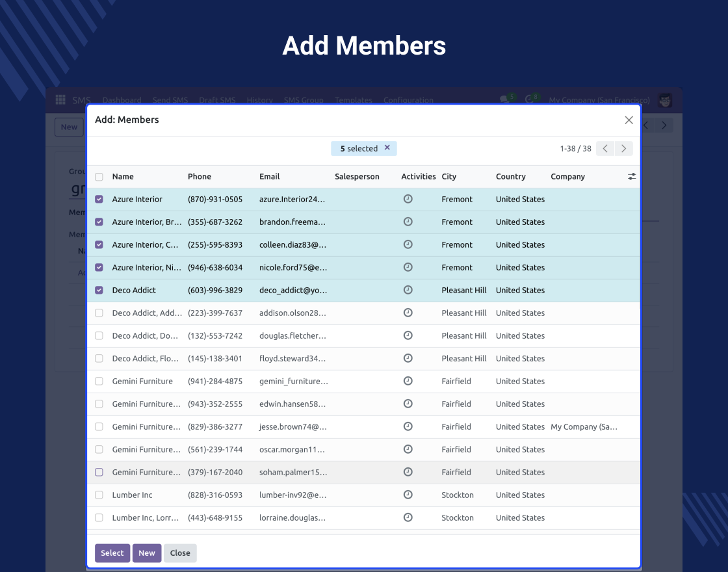This screenshot has width=728, height=572.
Task: Sort members by Name column header
Action: [123, 177]
